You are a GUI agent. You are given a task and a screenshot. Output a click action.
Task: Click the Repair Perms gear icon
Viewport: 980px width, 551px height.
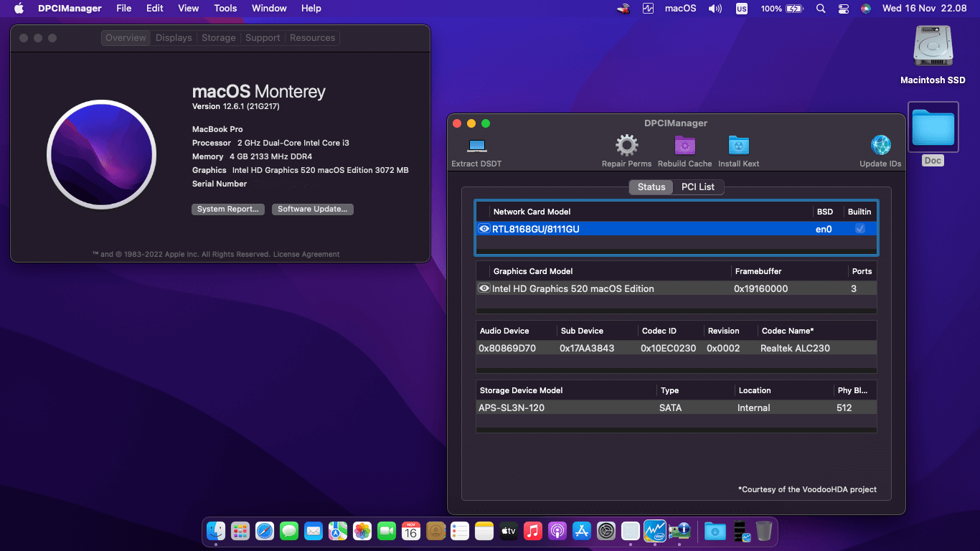click(627, 146)
